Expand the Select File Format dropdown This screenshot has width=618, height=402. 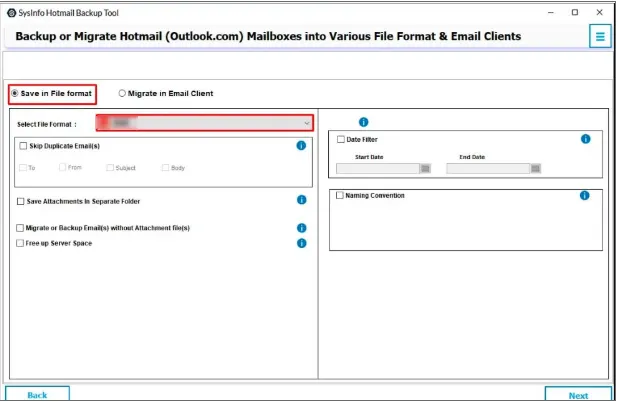[x=204, y=123]
